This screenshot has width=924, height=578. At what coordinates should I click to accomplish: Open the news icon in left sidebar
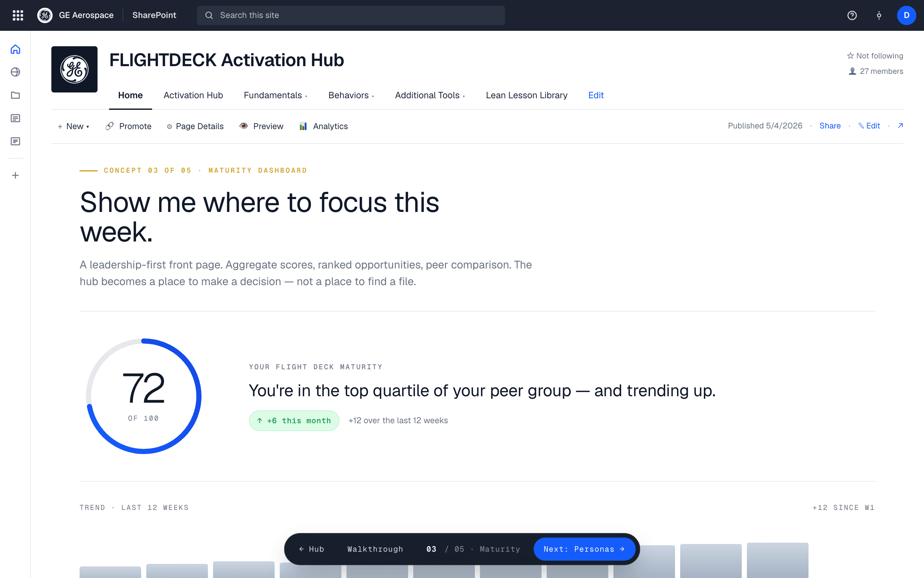tap(15, 118)
